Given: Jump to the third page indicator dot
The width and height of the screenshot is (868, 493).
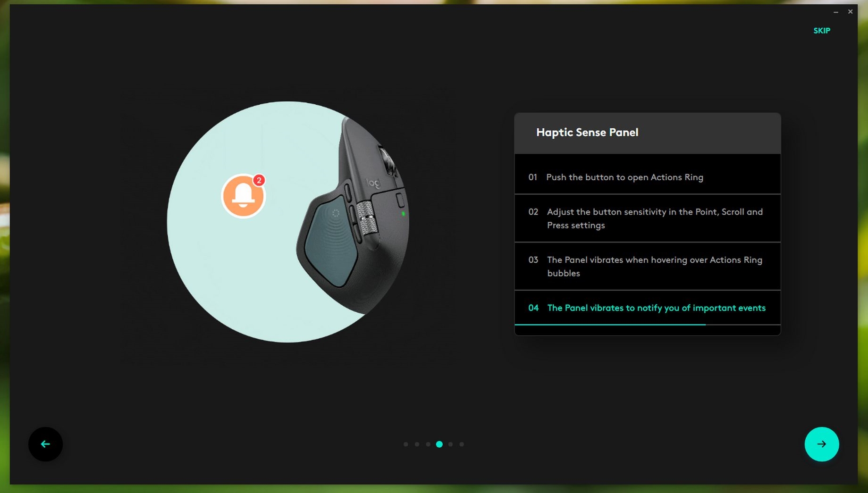Looking at the screenshot, I should (428, 444).
